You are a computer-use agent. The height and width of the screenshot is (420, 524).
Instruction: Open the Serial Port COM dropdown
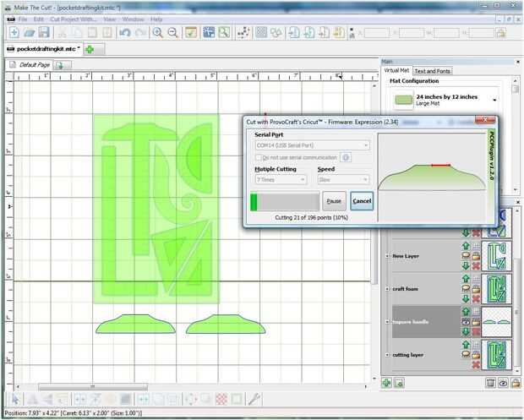coord(312,145)
